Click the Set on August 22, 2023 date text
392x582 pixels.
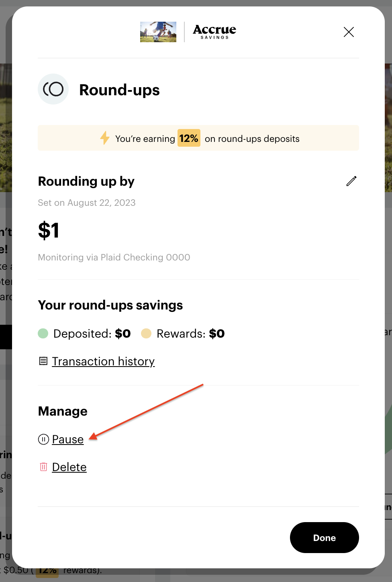[87, 203]
